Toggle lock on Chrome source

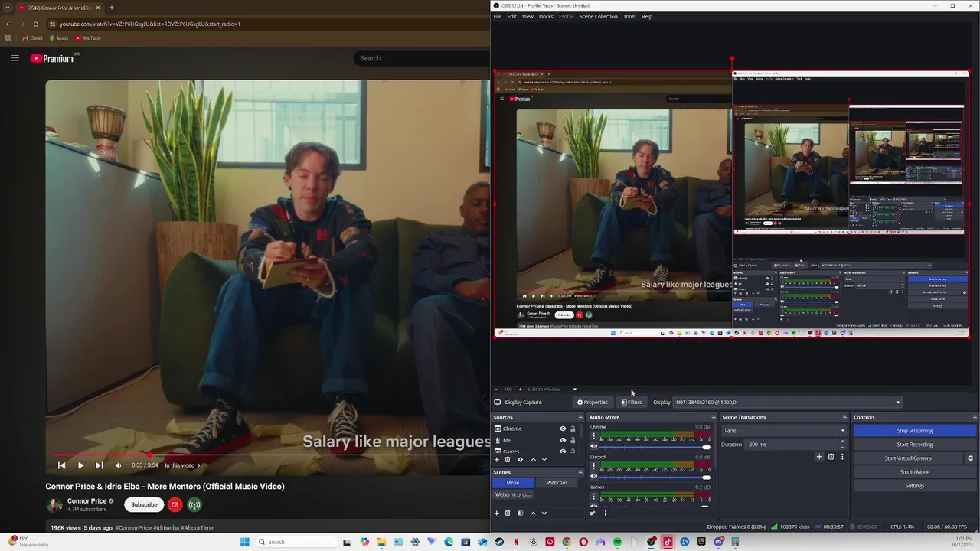pyautogui.click(x=573, y=429)
